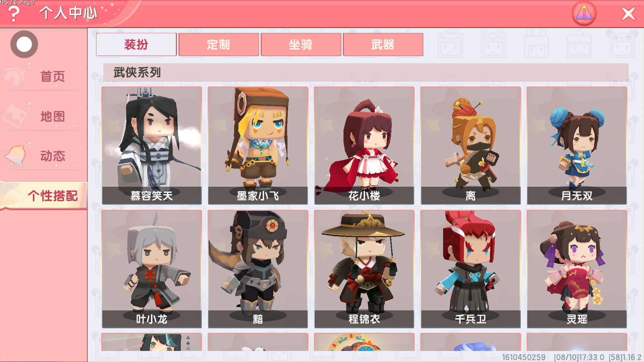Select the 个性搭配 sidebar item
644x362 pixels.
(x=44, y=196)
